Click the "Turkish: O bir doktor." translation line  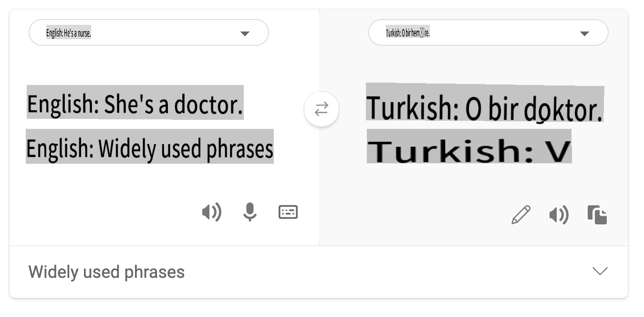[x=484, y=107]
